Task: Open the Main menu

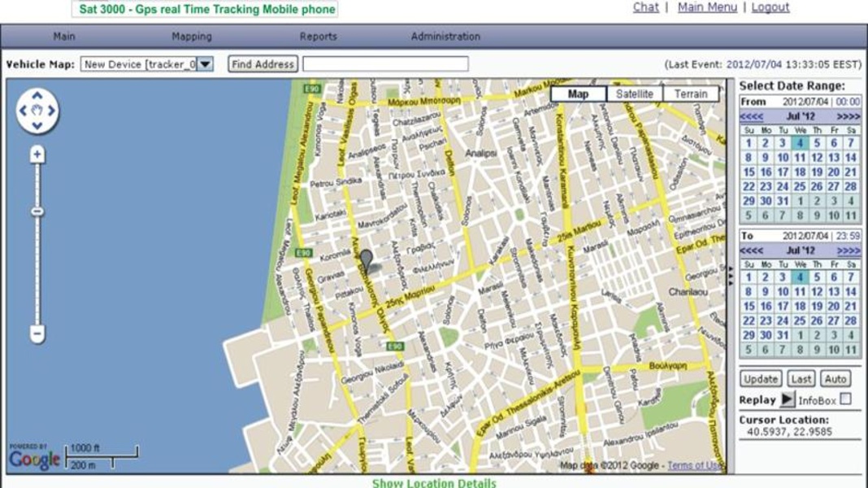Action: coord(64,37)
